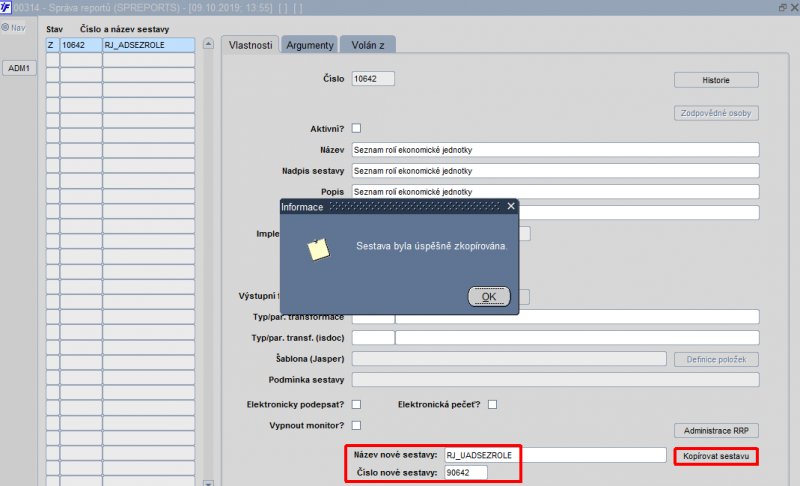This screenshot has height=486, width=800.
Task: Click the Typ/par. transf. (isdoc) parameter field
Action: point(577,338)
